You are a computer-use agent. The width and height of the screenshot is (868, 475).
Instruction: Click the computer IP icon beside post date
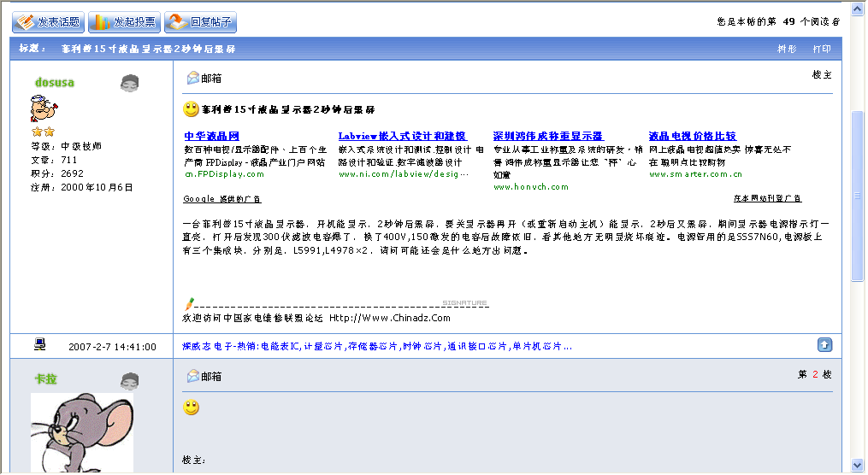click(39, 345)
